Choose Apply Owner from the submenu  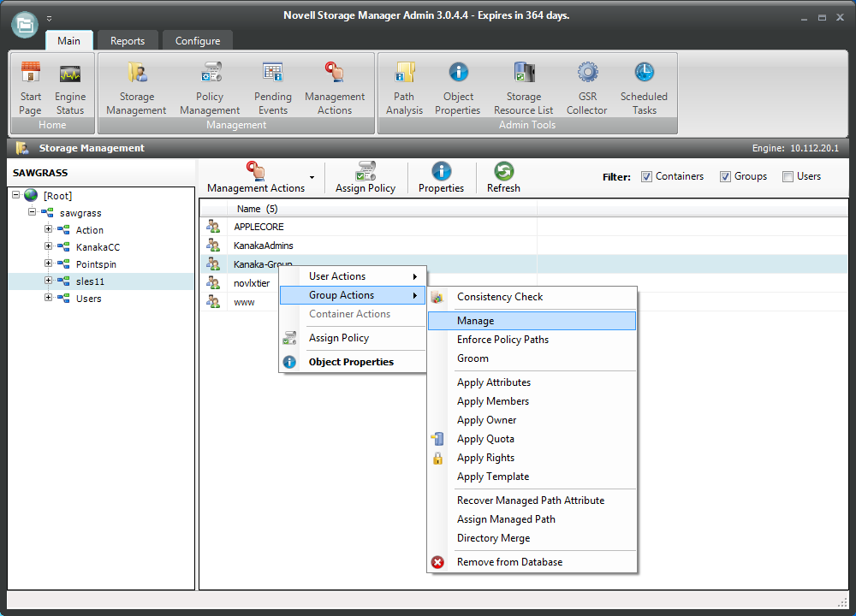tap(532, 420)
